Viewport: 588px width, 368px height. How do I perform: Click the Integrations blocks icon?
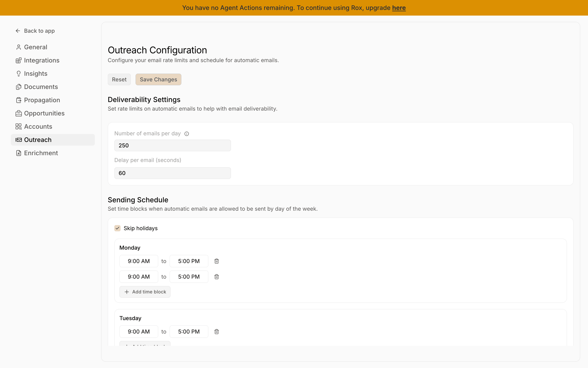click(19, 60)
